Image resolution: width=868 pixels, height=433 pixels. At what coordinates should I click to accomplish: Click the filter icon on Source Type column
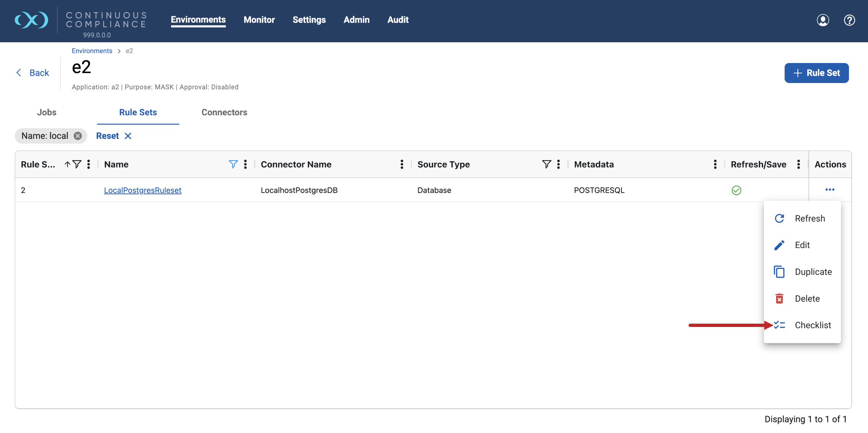[x=547, y=164]
